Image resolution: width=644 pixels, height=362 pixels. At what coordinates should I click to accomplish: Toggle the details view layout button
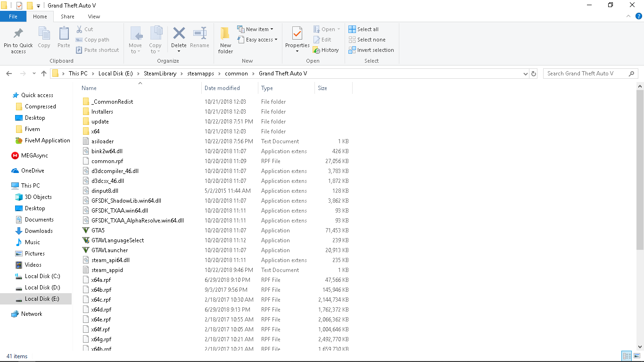627,356
